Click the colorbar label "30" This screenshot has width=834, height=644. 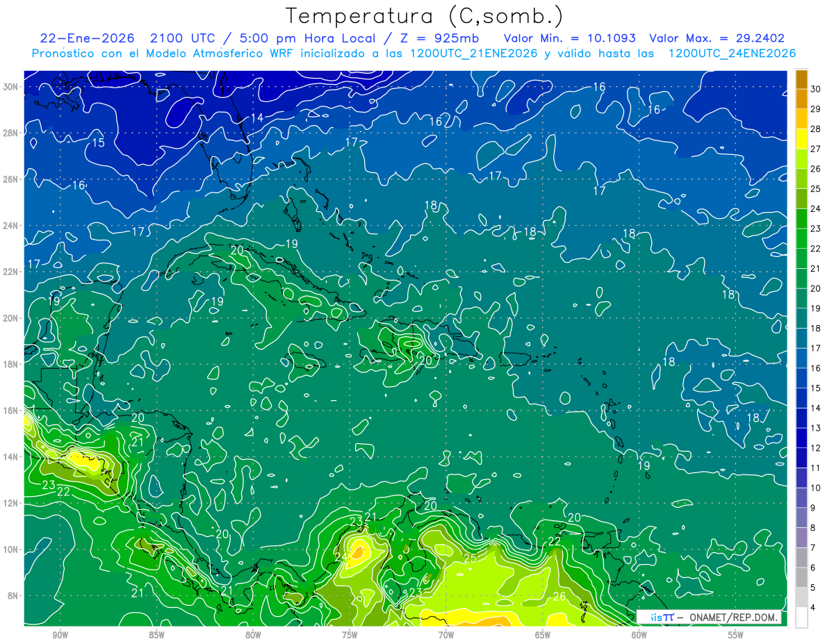click(x=815, y=89)
